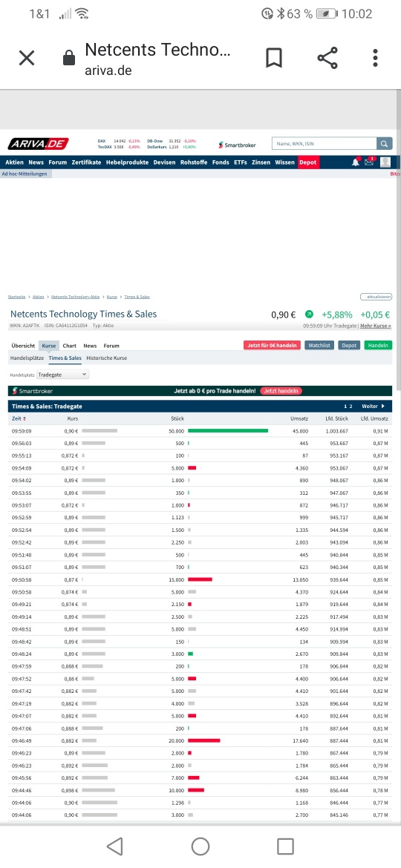Open Devisen navigation item
401x868 pixels.
(165, 162)
